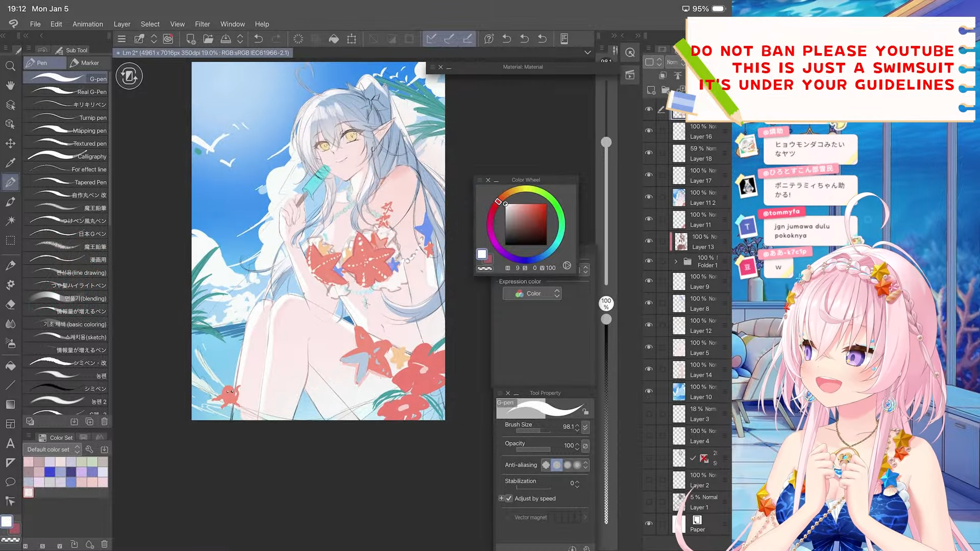Select the eyedropper tool

(x=10, y=163)
